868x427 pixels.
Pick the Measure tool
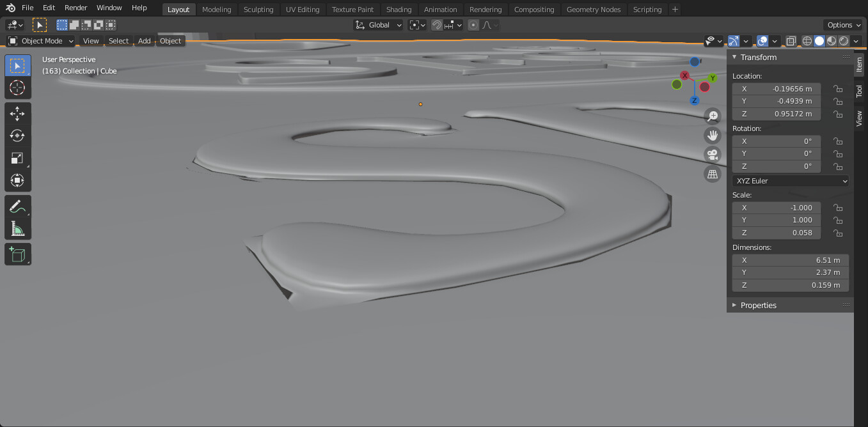[x=17, y=228]
